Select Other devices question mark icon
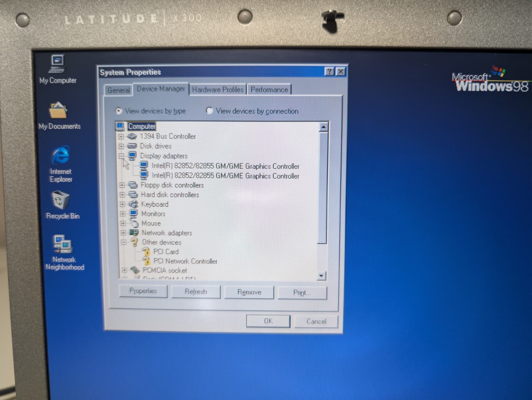The image size is (532, 400). (x=135, y=242)
